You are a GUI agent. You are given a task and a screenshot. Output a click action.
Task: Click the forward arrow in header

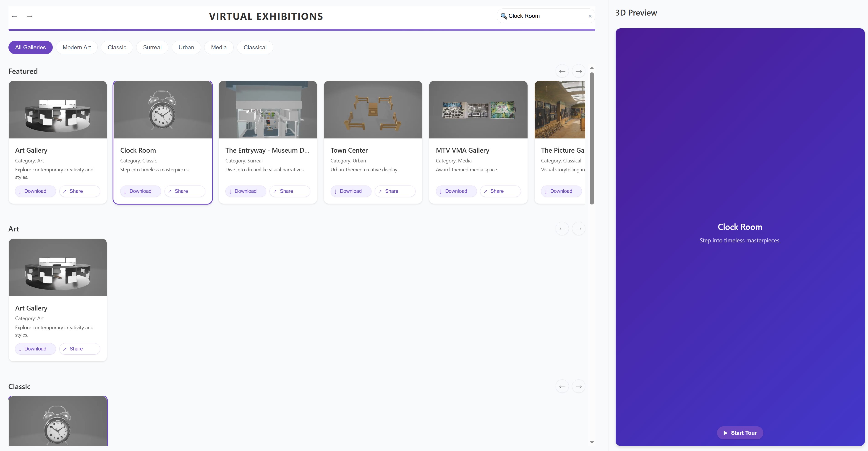point(30,16)
